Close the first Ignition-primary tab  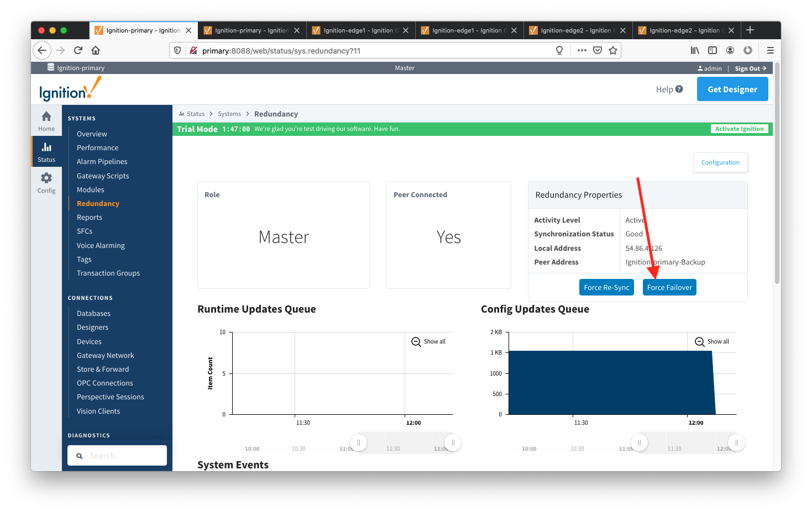tap(188, 30)
